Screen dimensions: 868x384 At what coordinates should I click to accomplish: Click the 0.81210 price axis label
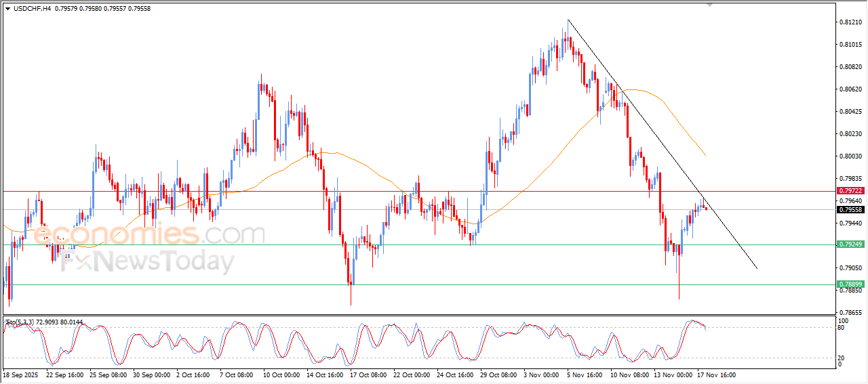tap(850, 22)
